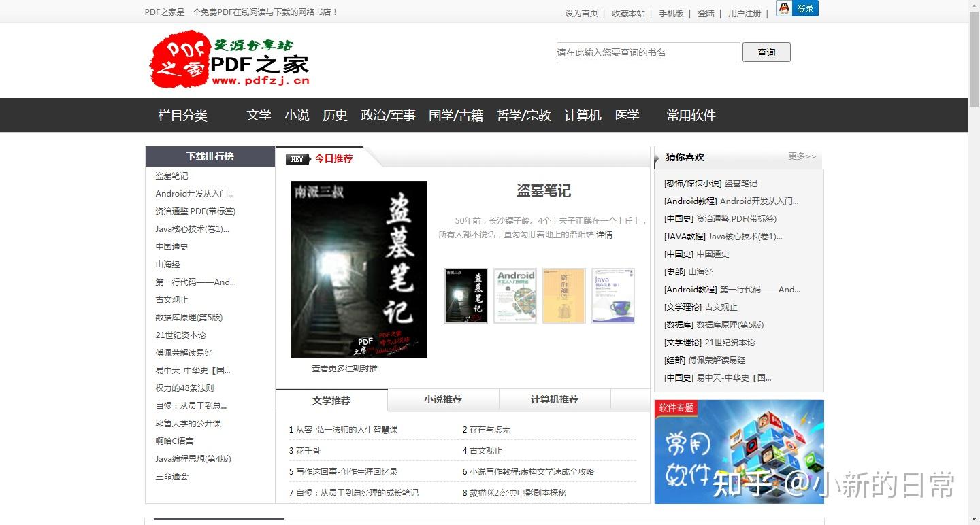Select the 资治通鉴 yellow cover thumbnail
980x525 pixels.
564,295
